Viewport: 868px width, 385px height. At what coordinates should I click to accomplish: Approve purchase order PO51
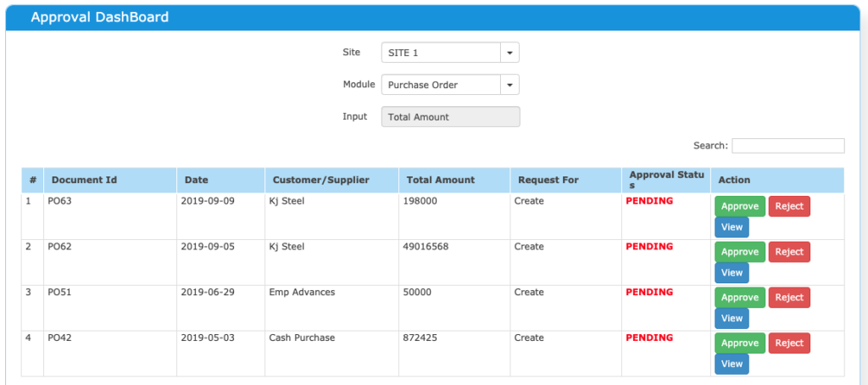pyautogui.click(x=740, y=298)
